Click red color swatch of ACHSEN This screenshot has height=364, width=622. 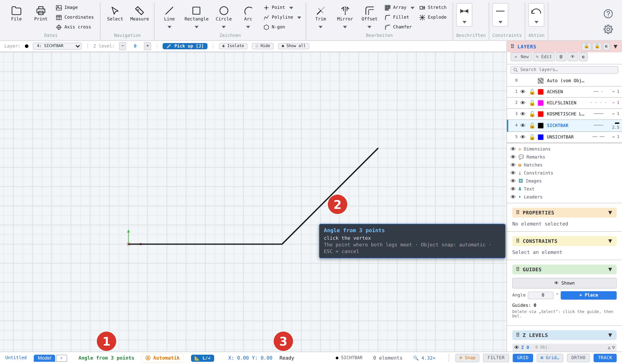pos(540,92)
